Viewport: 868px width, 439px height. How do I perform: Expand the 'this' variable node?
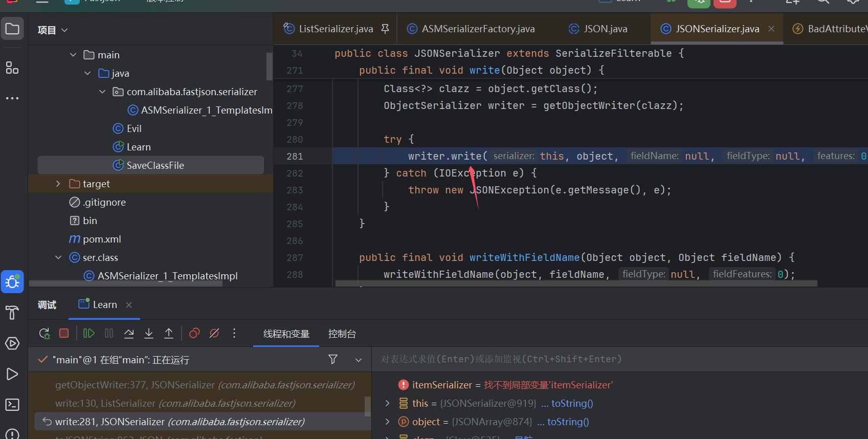pyautogui.click(x=387, y=403)
